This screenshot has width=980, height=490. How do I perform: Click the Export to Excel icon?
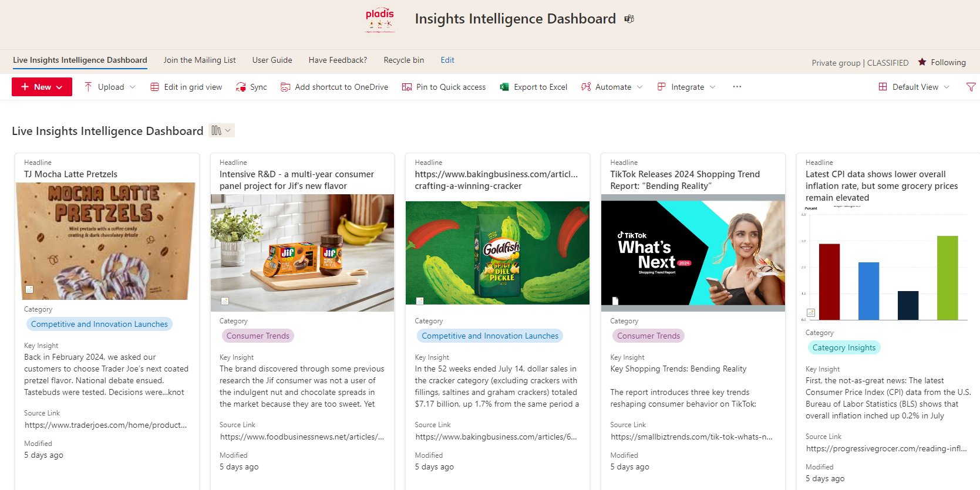[x=504, y=87]
